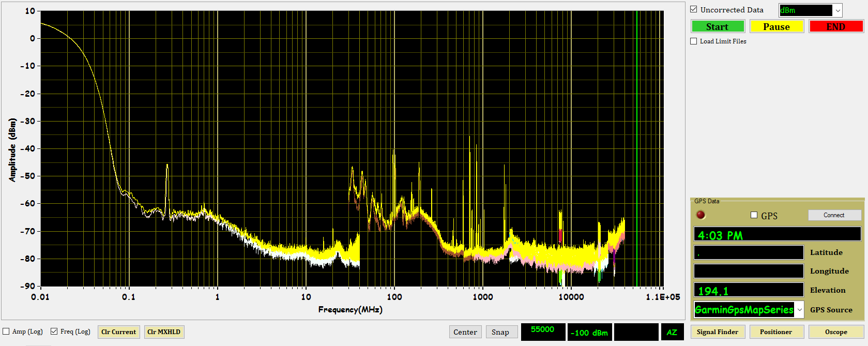Enable the GPS checkbox
The height and width of the screenshot is (346, 868).
[x=754, y=215]
